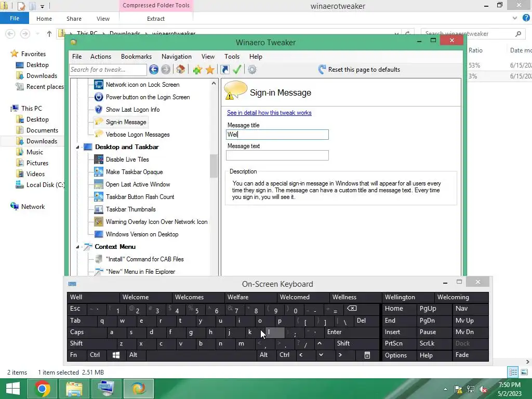Screen dimensions: 532x399
Task: Open bookmarks with the gold star icon
Action: coord(210,70)
